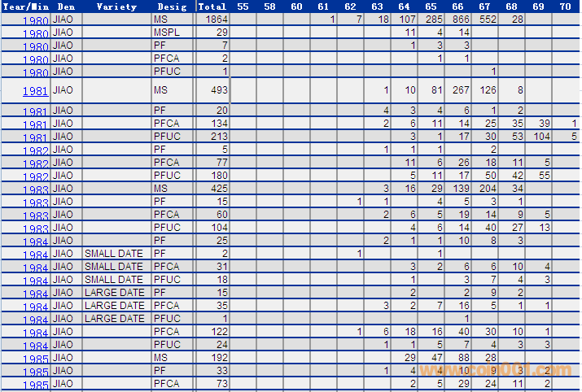Click the cell showing 107
This screenshot has width=582, height=392.
tap(408, 19)
